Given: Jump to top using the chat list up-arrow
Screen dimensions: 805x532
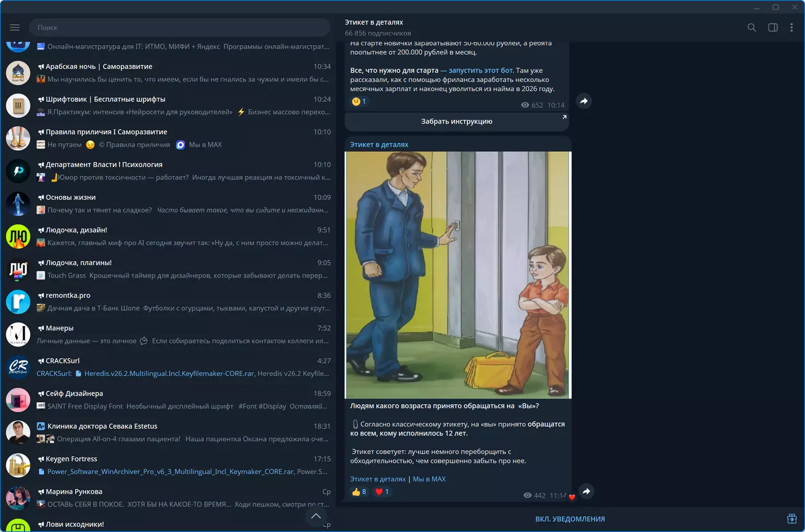Looking at the screenshot, I should [316, 516].
